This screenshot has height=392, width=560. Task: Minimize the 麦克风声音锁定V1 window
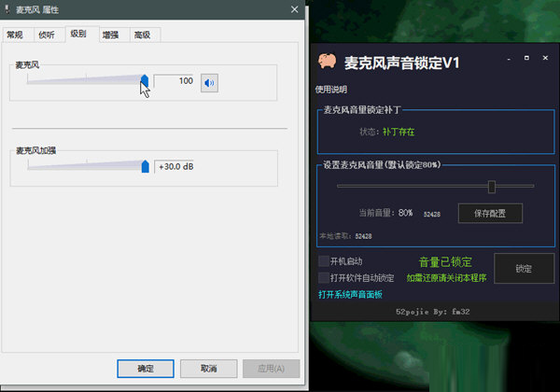click(x=508, y=59)
